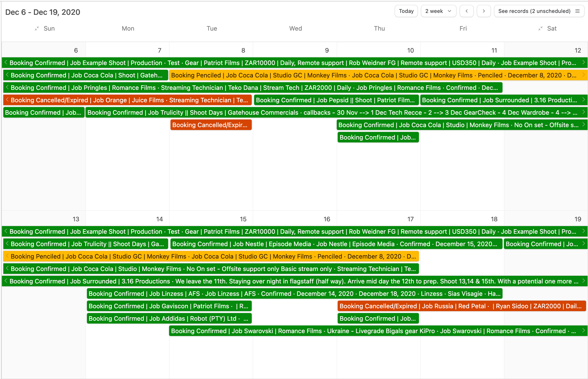Select day number 12 in calendar
The image size is (588, 379).
pos(578,50)
